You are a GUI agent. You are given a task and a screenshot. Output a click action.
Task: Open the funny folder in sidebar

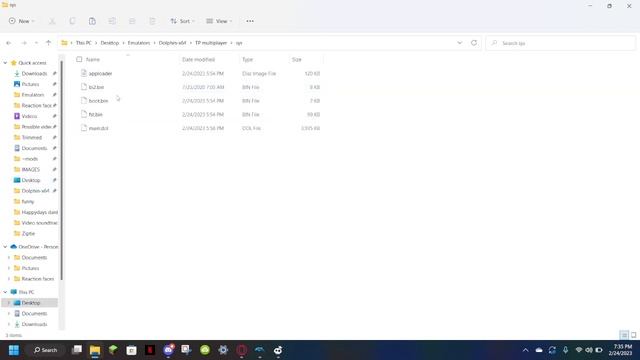pos(28,202)
